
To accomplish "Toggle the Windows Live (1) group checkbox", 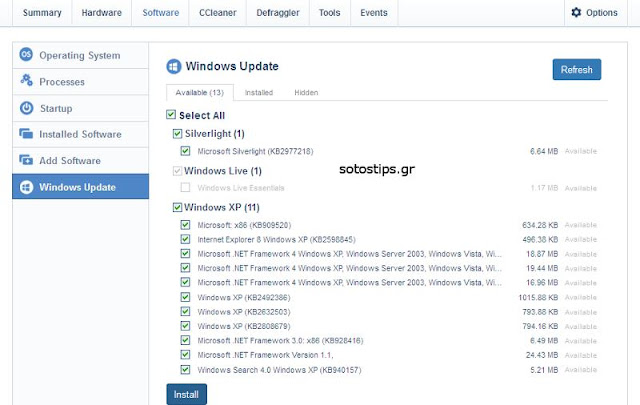I will tap(177, 171).
